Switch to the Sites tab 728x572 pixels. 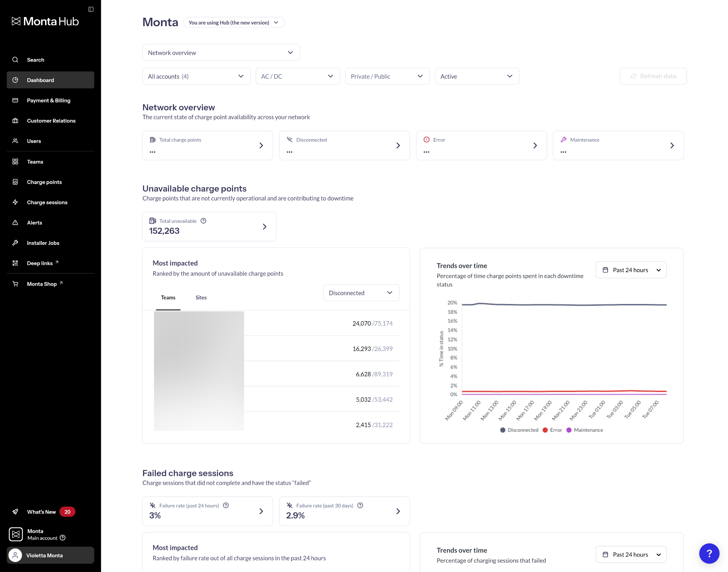201,298
